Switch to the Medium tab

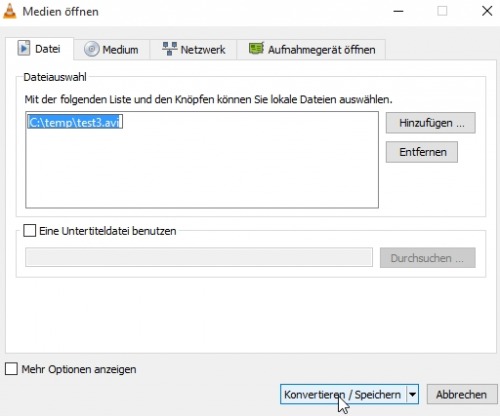(112, 49)
